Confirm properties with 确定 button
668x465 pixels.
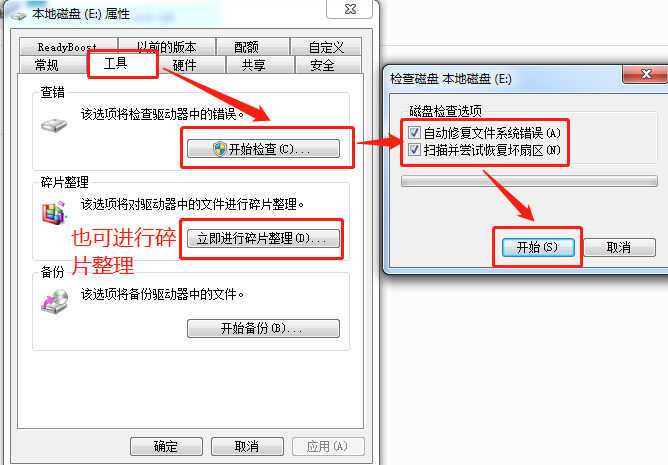[166, 446]
